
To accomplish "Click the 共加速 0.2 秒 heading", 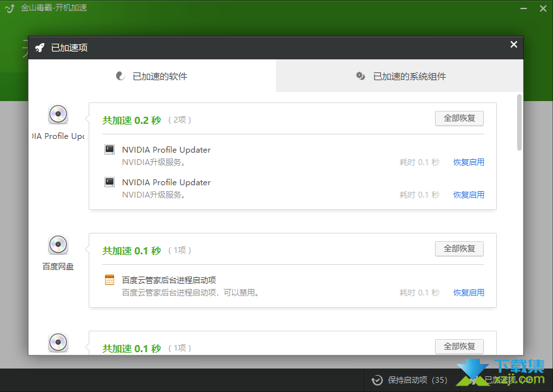I will point(132,120).
